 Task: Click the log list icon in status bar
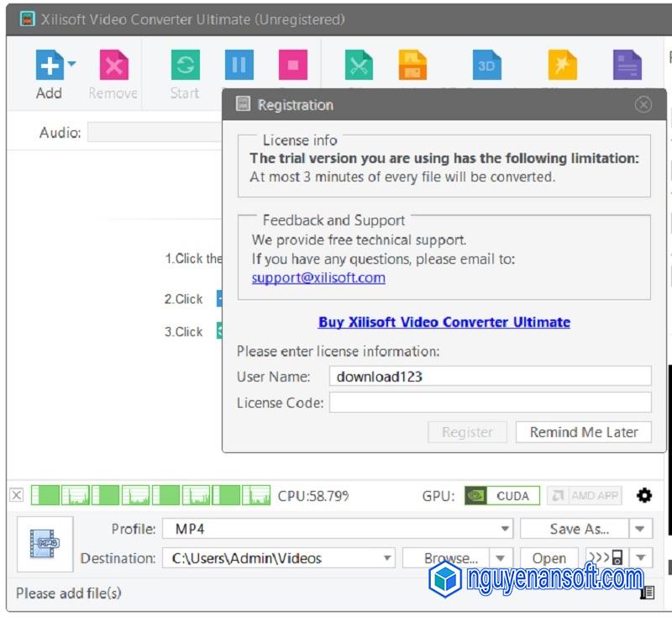tap(647, 592)
